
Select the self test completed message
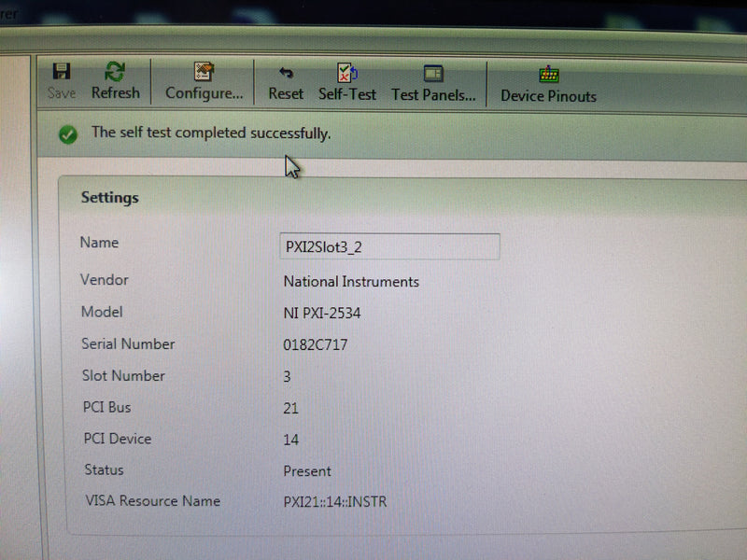pos(210,133)
